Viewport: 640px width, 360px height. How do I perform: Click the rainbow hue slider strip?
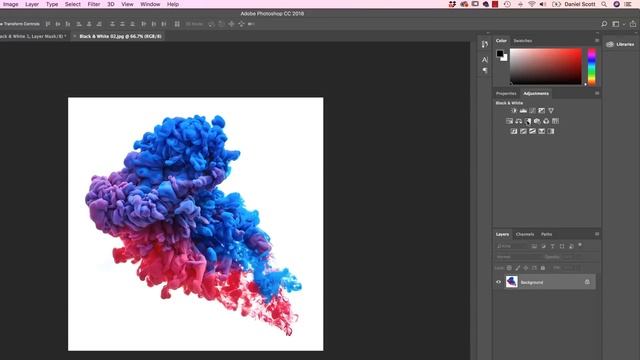click(x=591, y=67)
